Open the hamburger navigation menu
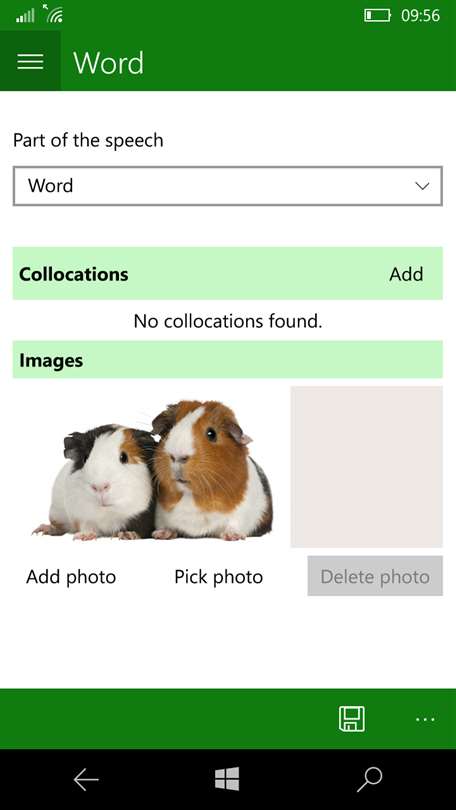The image size is (456, 810). (x=30, y=61)
